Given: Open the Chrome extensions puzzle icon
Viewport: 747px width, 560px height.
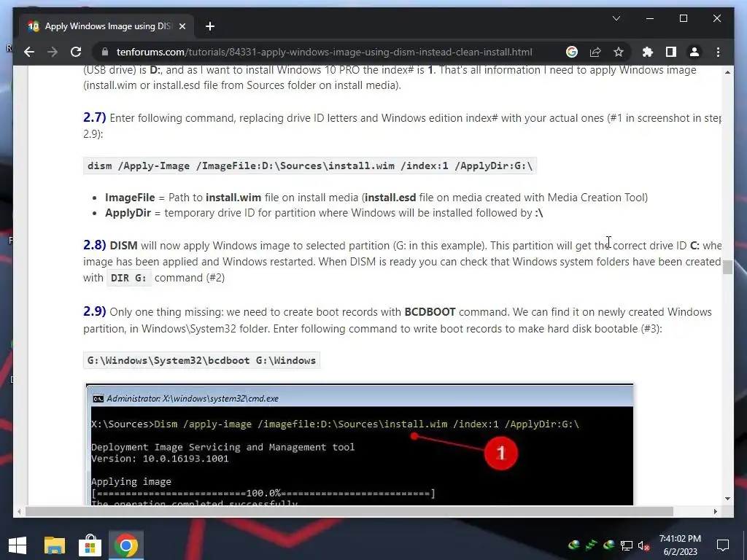Looking at the screenshot, I should pos(648,52).
